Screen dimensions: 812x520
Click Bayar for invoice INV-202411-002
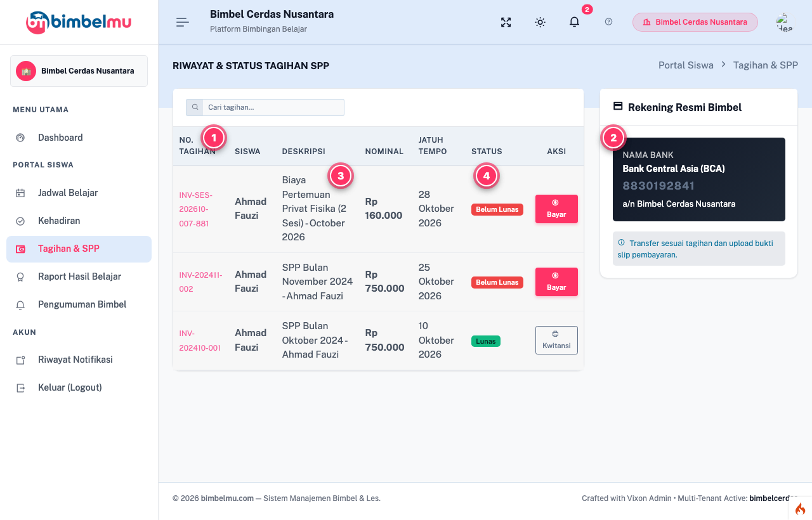[556, 282]
